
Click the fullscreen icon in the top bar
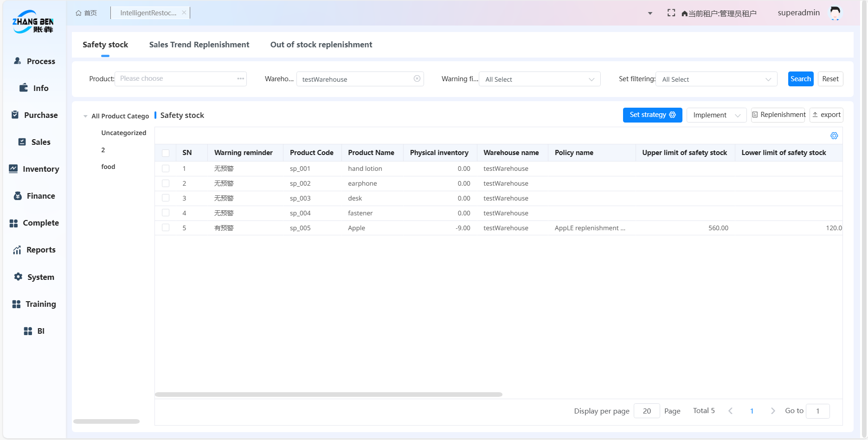(x=671, y=13)
